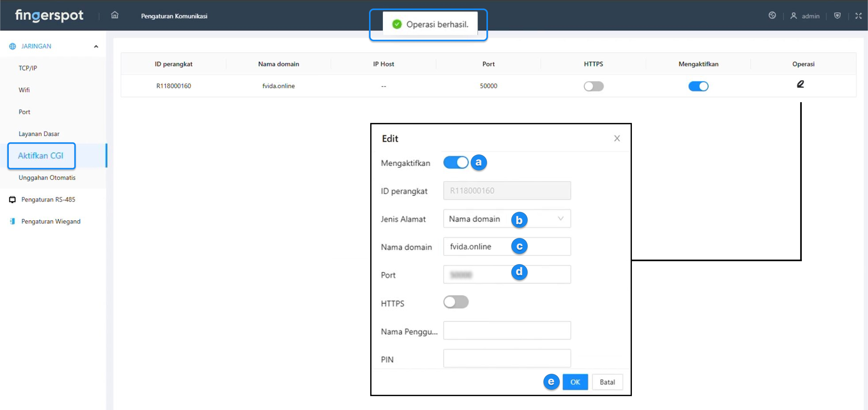Select Unggahan Otomatis menu item

tap(47, 178)
